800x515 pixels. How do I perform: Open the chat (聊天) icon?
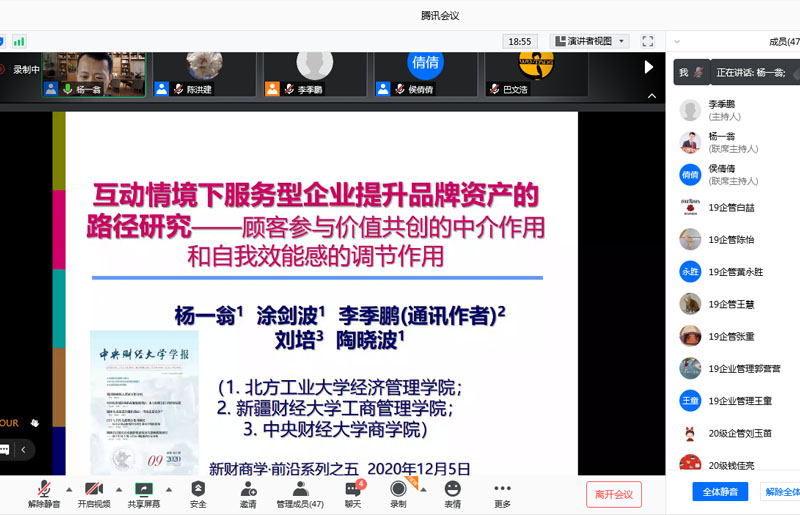coord(352,490)
